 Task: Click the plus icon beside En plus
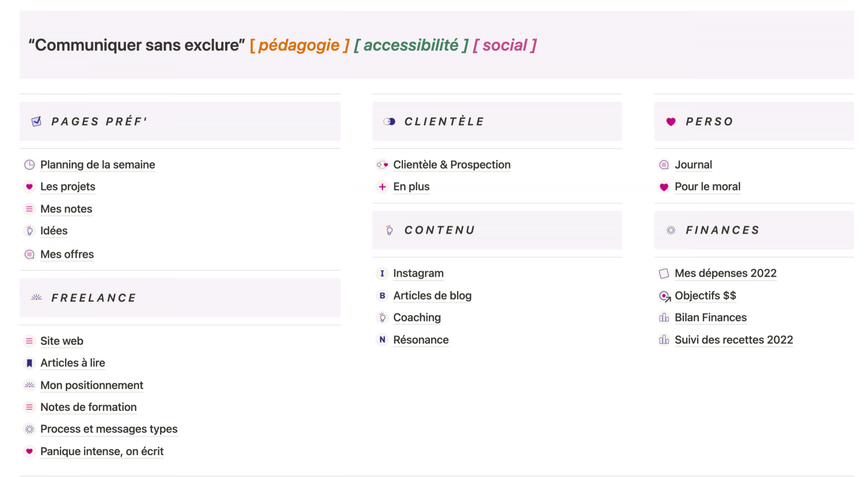point(382,187)
